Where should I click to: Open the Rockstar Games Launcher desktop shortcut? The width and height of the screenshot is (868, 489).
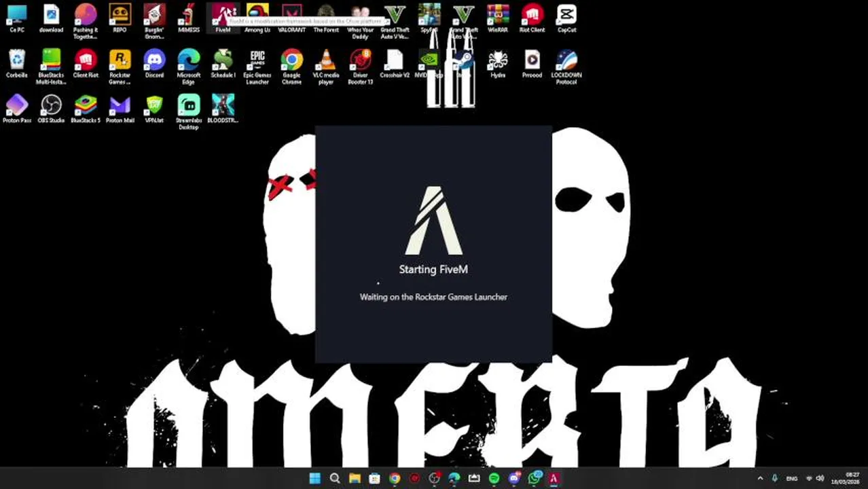click(120, 67)
